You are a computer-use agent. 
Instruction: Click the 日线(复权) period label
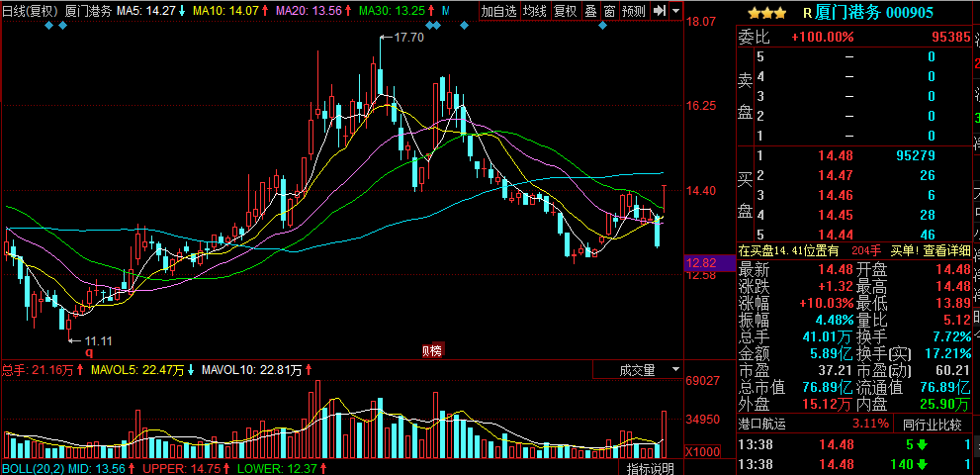coord(31,11)
